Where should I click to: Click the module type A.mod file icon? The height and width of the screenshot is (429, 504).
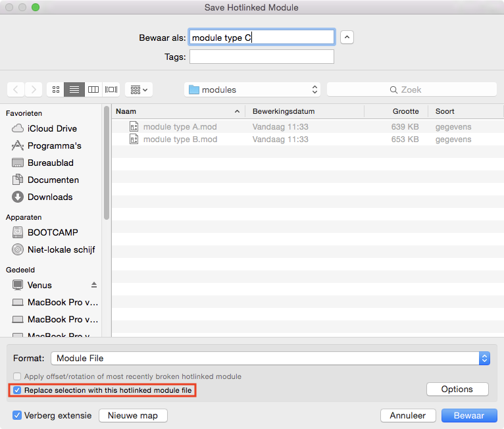(134, 126)
